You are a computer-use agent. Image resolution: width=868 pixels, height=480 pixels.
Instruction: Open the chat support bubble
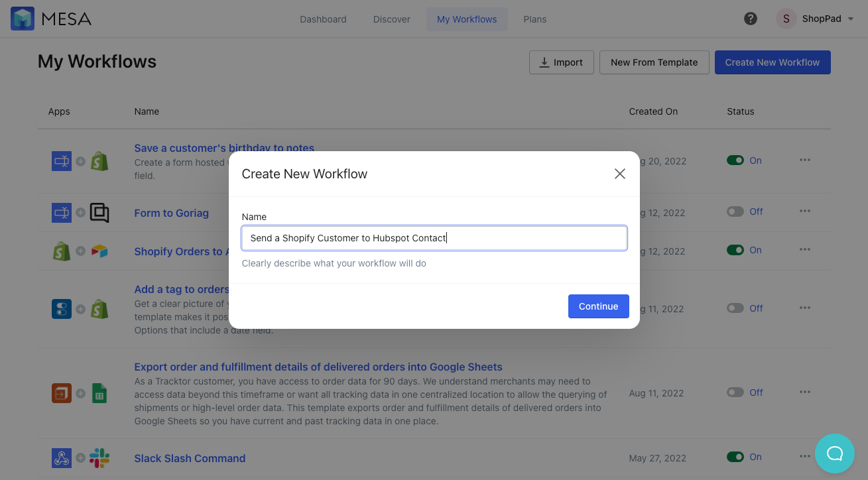point(834,453)
